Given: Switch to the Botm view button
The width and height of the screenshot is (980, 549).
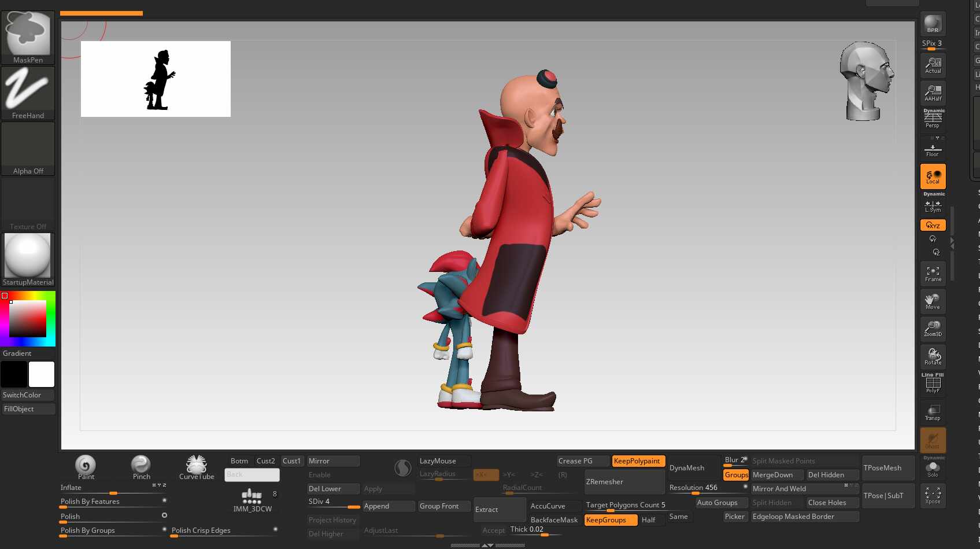Looking at the screenshot, I should (x=239, y=461).
